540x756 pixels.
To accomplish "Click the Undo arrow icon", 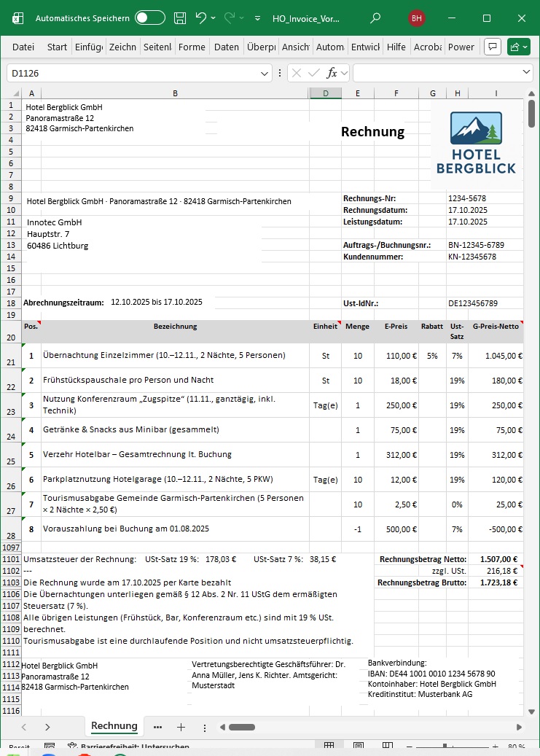I will (201, 17).
